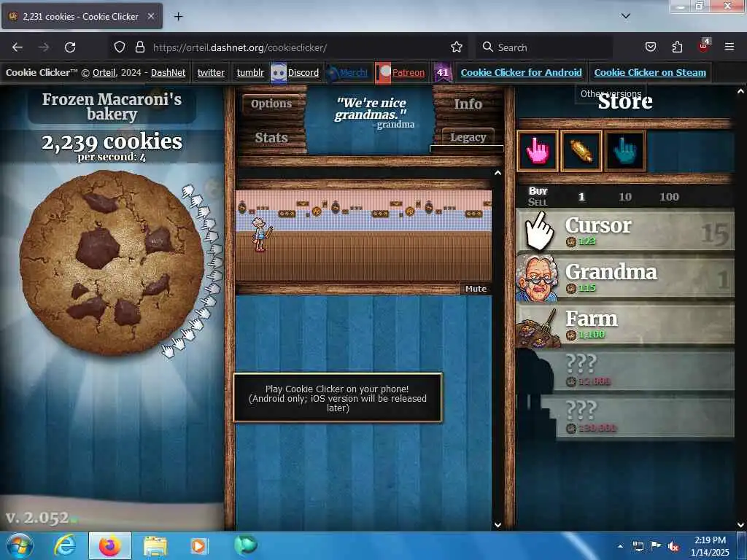Screen dimensions: 747x560
Task: Set purchase quantity to 100
Action: (669, 197)
